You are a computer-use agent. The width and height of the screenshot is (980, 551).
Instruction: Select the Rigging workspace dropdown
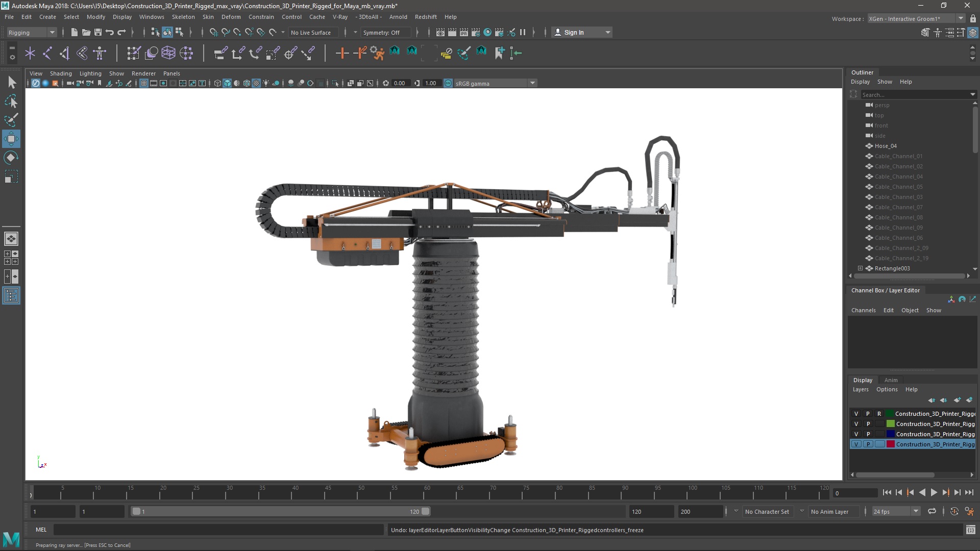[31, 32]
